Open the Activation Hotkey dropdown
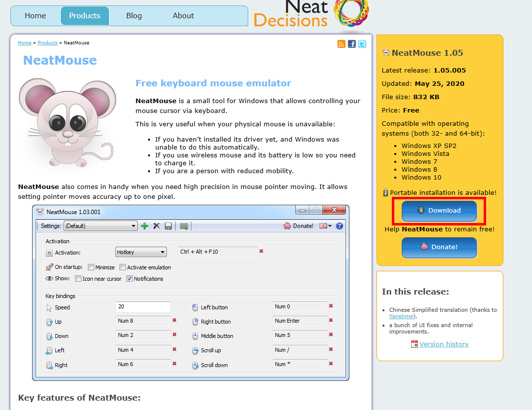This screenshot has height=410, width=532. pyautogui.click(x=141, y=252)
